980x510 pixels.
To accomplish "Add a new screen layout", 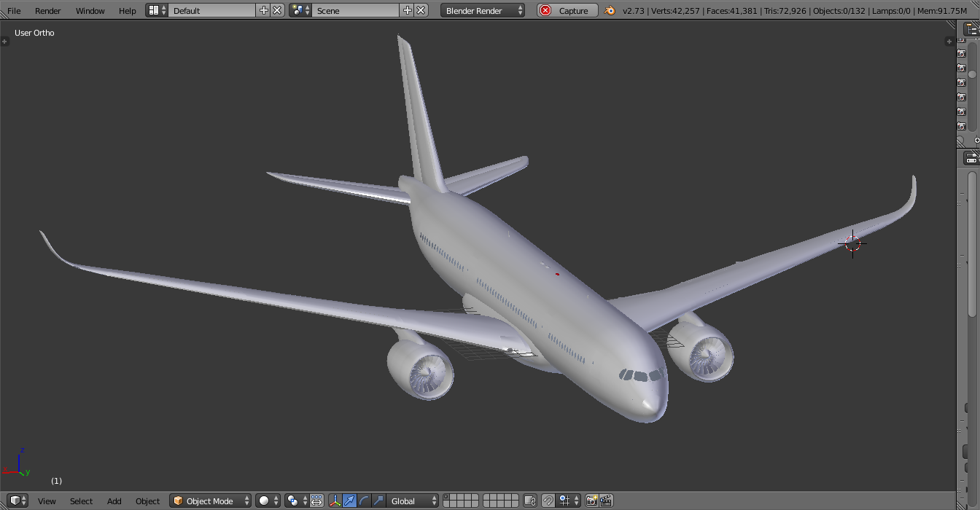I will point(264,10).
